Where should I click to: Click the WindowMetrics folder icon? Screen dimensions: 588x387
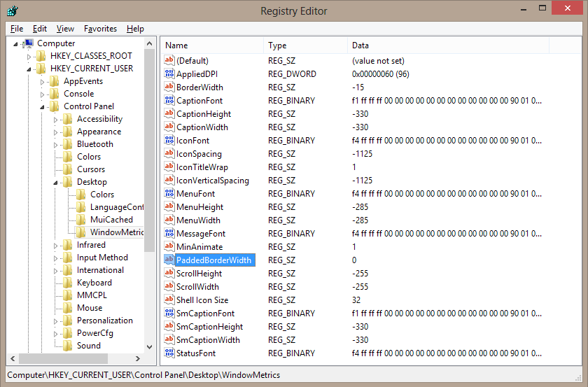[81, 232]
